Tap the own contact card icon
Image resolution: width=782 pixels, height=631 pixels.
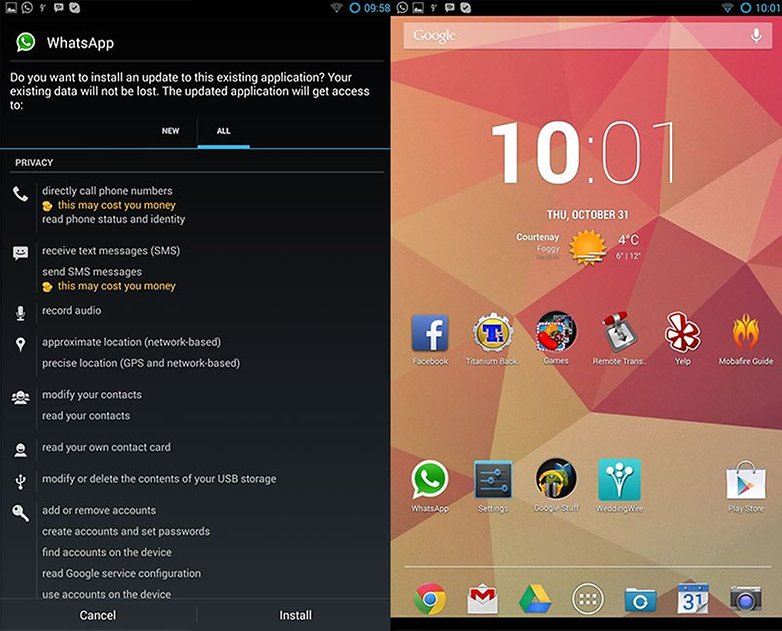(20, 450)
